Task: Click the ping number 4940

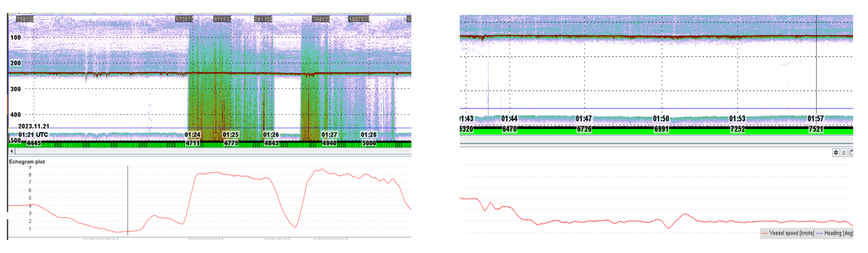Action: pyautogui.click(x=330, y=143)
